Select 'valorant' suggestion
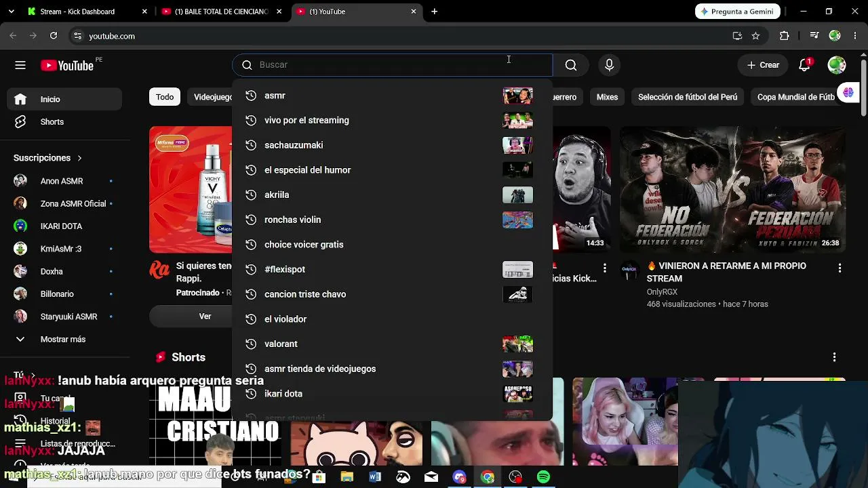Image resolution: width=868 pixels, height=488 pixels. point(392,344)
